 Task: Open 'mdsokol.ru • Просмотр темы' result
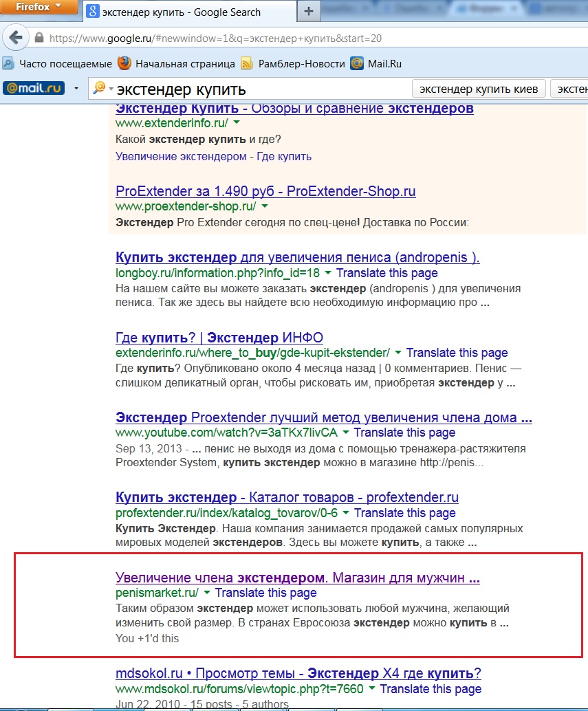[x=298, y=673]
